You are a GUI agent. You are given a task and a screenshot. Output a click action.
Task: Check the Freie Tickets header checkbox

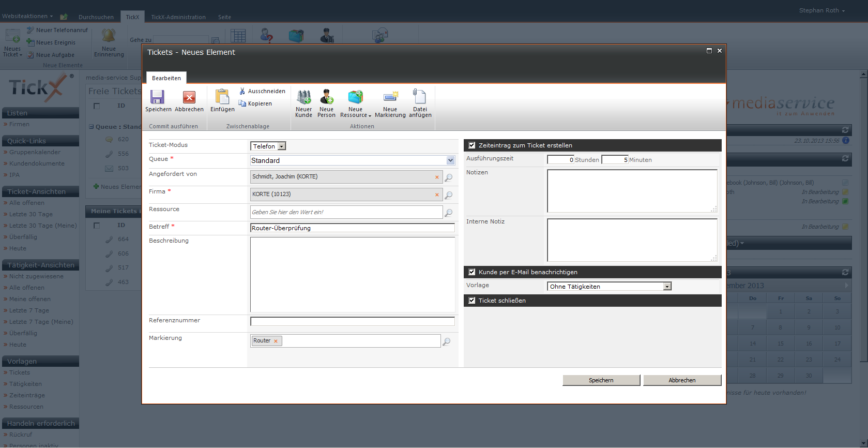point(97,106)
